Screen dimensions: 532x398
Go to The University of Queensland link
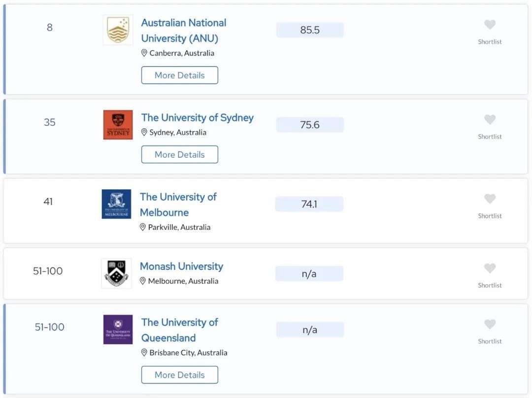[179, 330]
